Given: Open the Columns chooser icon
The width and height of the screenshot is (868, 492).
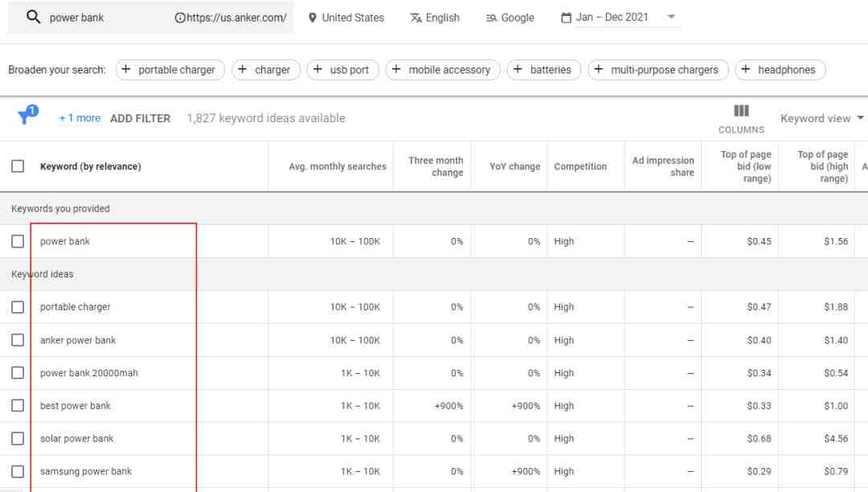Looking at the screenshot, I should click(741, 111).
